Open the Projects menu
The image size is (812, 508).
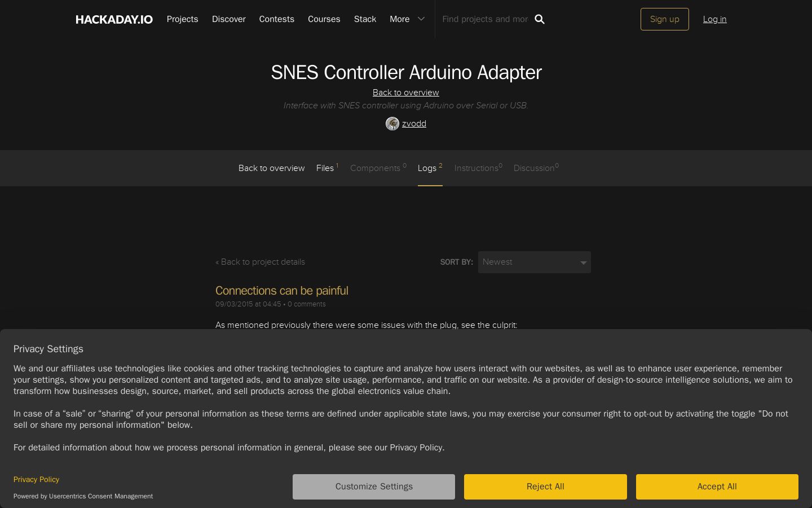click(183, 19)
